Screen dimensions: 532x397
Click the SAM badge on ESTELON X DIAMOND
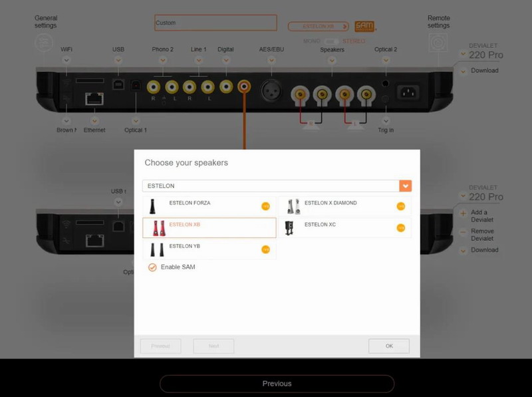401,206
